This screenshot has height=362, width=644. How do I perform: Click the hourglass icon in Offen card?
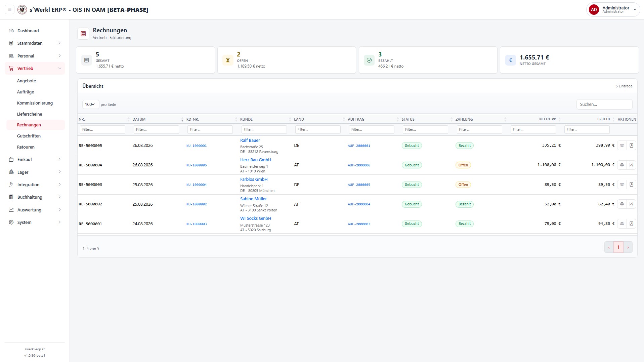click(x=228, y=60)
